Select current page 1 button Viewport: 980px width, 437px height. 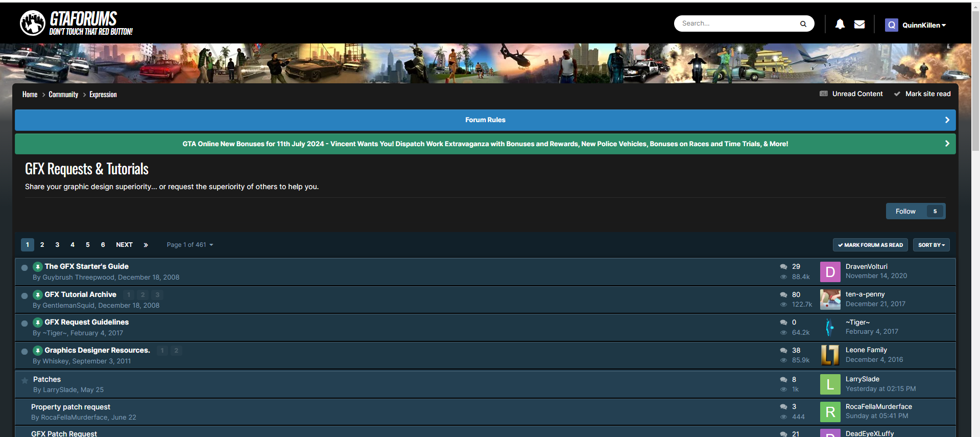28,245
